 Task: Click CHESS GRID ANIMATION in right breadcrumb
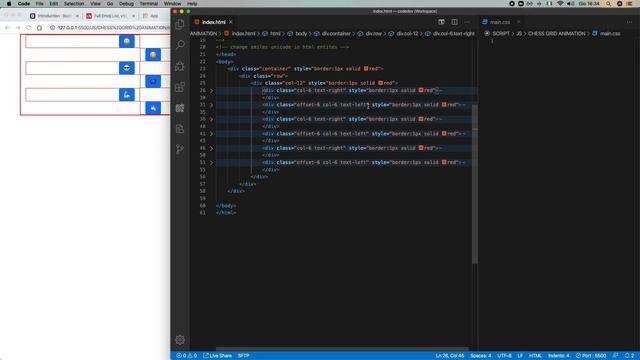[556, 33]
